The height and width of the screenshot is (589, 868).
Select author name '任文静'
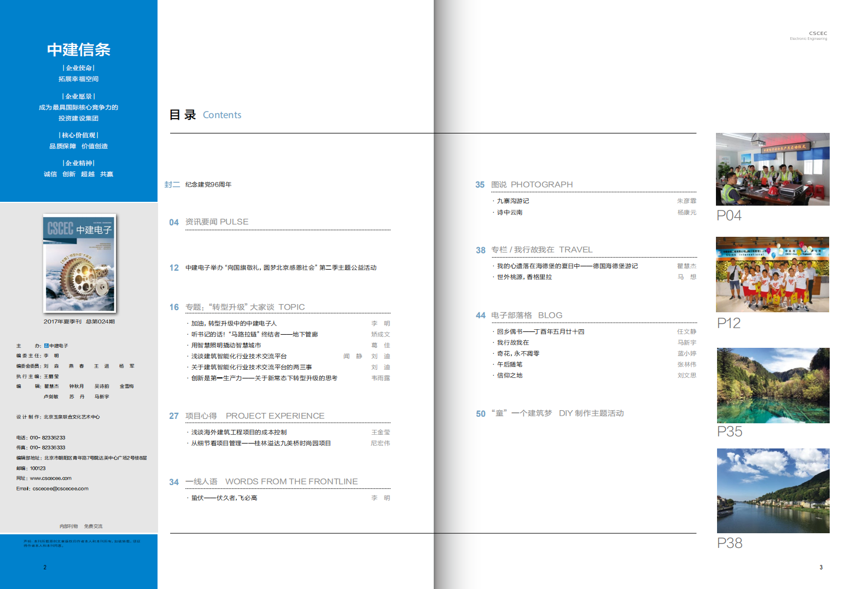687,331
